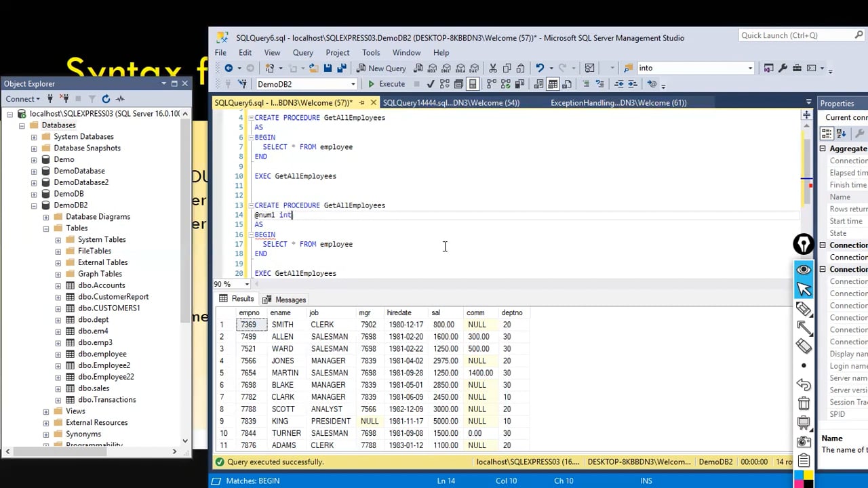Open the DemoDB2 database dropdown
Screen dimensions: 868x488
pos(353,84)
